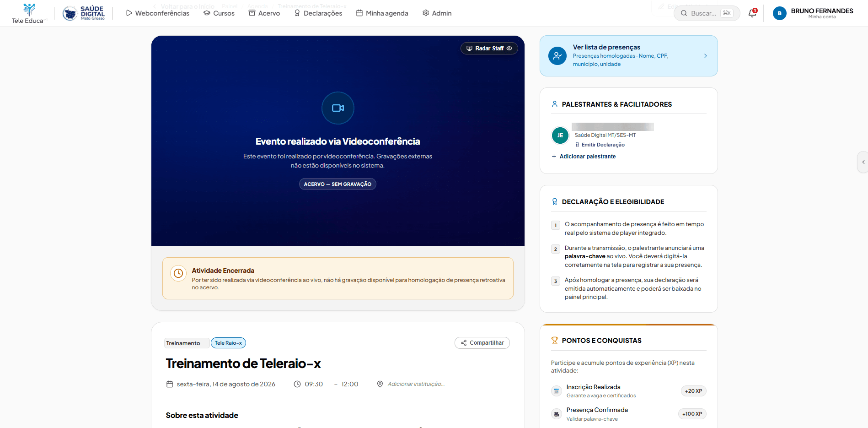Click the Sobre esta atividade heading

(x=202, y=415)
